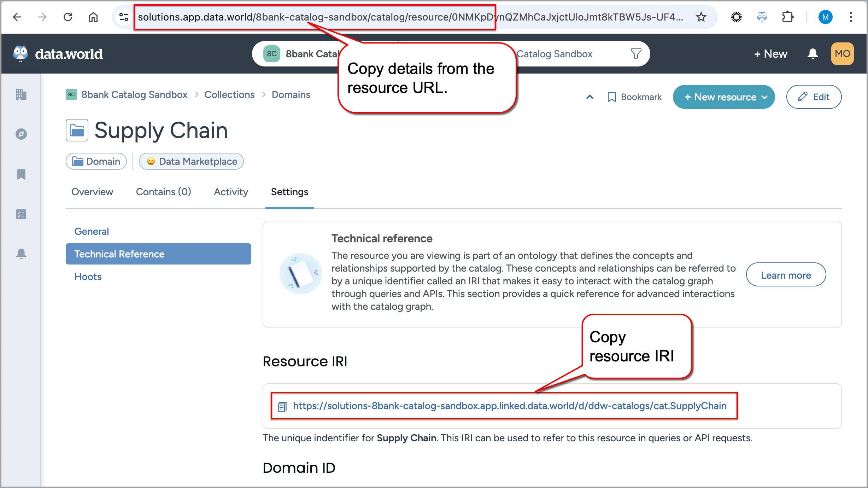Open Hoots settings section
Viewport: 868px width, 488px height.
pyautogui.click(x=88, y=277)
